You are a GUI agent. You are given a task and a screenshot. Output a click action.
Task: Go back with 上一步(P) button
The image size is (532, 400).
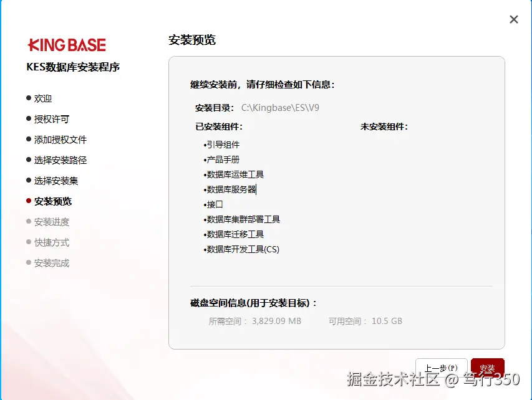[441, 368]
